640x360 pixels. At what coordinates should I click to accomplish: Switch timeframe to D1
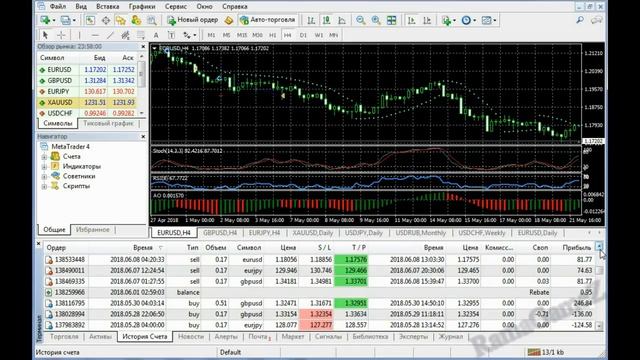303,35
